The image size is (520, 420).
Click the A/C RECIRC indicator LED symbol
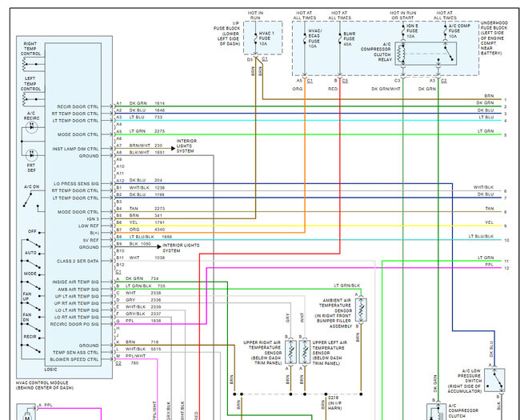32,127
